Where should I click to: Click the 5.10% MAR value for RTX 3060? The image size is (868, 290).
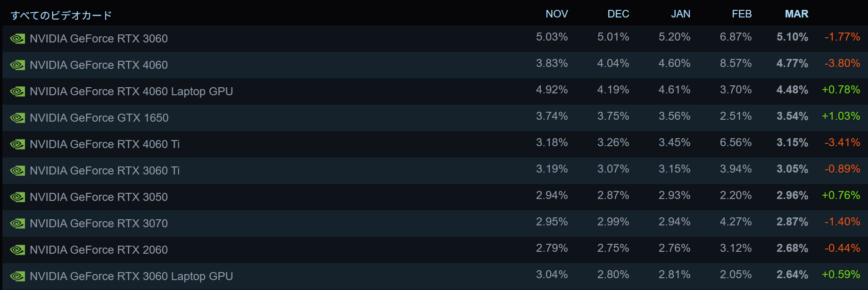(x=792, y=37)
